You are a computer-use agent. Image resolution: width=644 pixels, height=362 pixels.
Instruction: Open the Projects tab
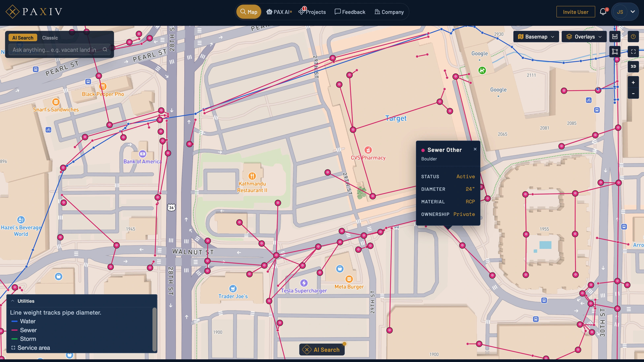[x=312, y=12]
